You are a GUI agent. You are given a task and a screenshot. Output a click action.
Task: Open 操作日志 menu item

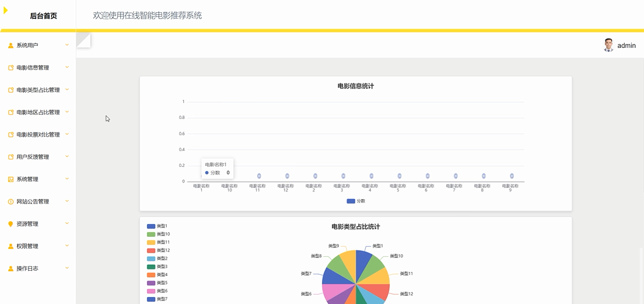click(x=38, y=268)
